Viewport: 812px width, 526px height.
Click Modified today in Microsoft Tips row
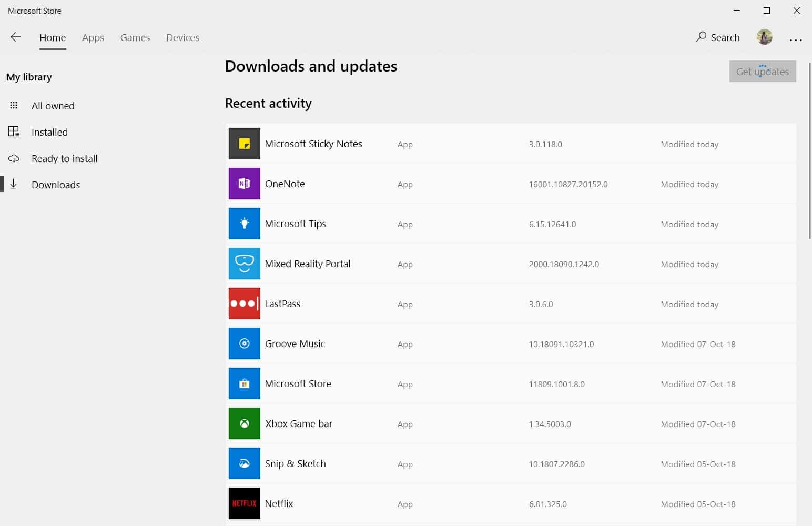tap(689, 224)
